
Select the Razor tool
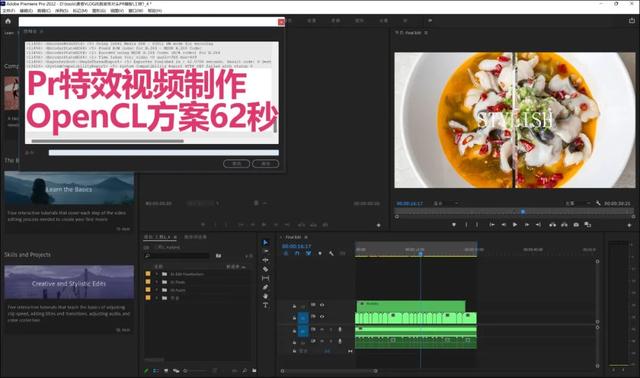point(265,269)
